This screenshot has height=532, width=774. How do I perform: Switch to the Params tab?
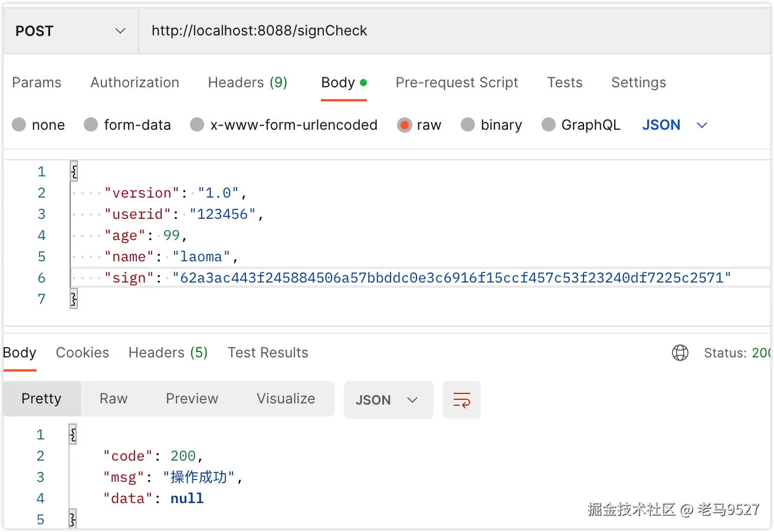[37, 83]
